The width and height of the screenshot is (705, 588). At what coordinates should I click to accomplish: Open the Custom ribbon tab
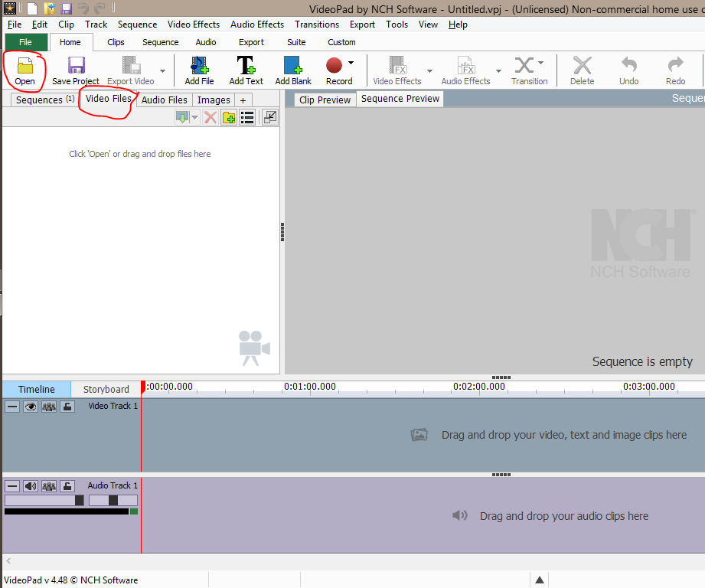coord(341,42)
